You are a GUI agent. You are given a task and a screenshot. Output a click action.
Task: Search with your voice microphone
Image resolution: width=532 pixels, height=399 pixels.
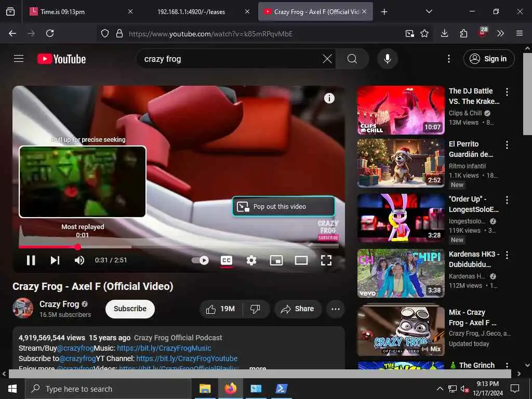tap(387, 59)
